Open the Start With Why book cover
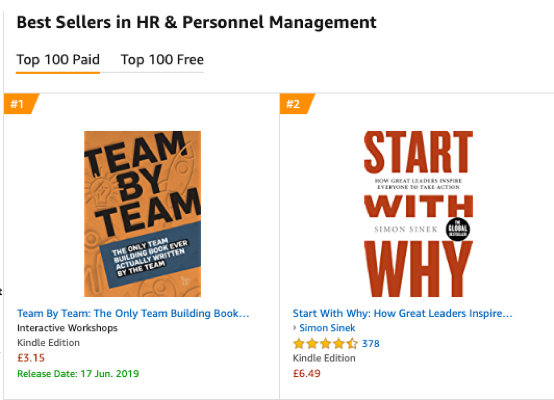Image resolution: width=554 pixels, height=400 pixels. coord(418,214)
